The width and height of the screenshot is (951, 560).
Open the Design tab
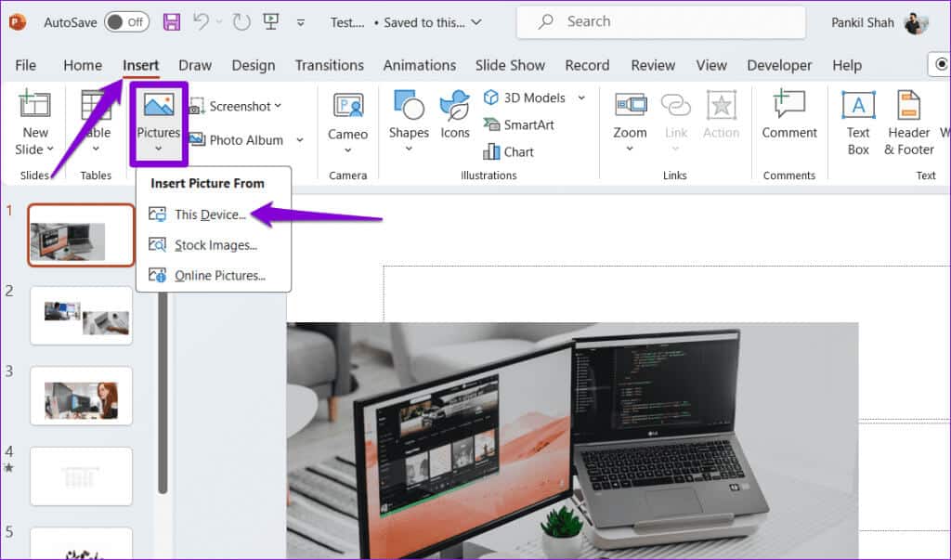(254, 65)
